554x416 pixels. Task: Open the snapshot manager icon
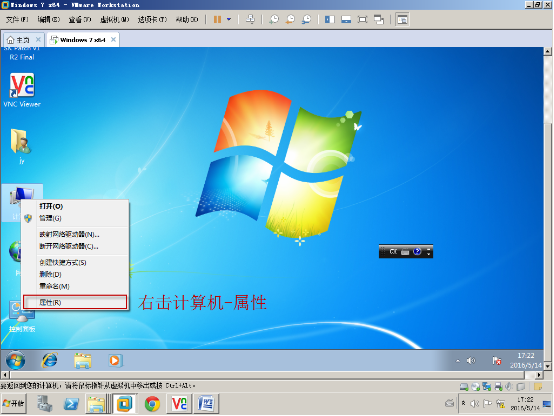point(306,19)
